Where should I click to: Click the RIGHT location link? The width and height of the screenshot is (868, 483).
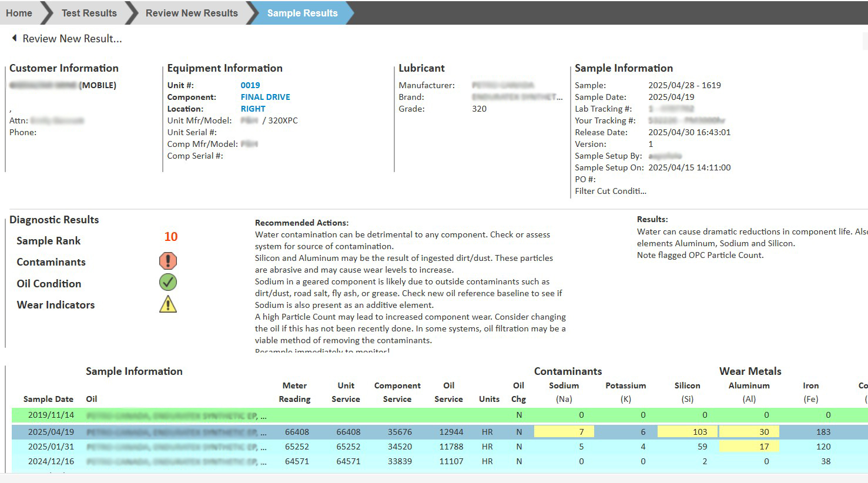click(253, 109)
